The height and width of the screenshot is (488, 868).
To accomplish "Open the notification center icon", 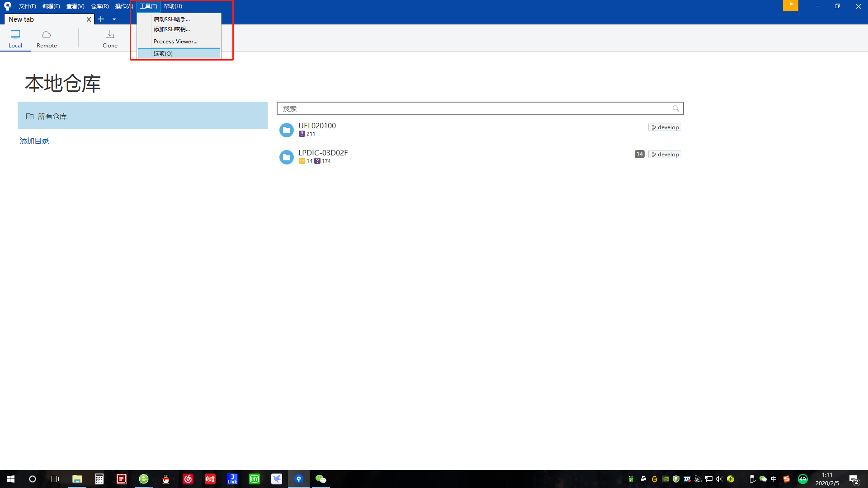I will 854,479.
